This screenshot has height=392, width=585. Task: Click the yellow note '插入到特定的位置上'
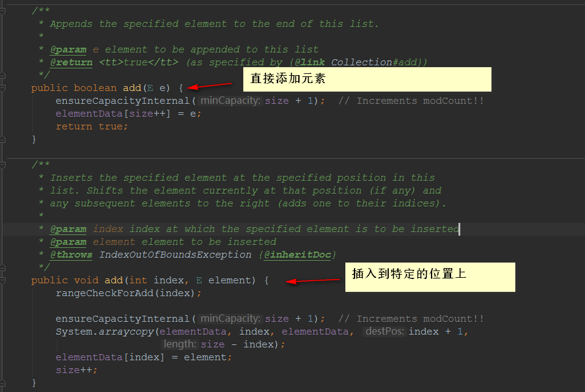point(430,277)
